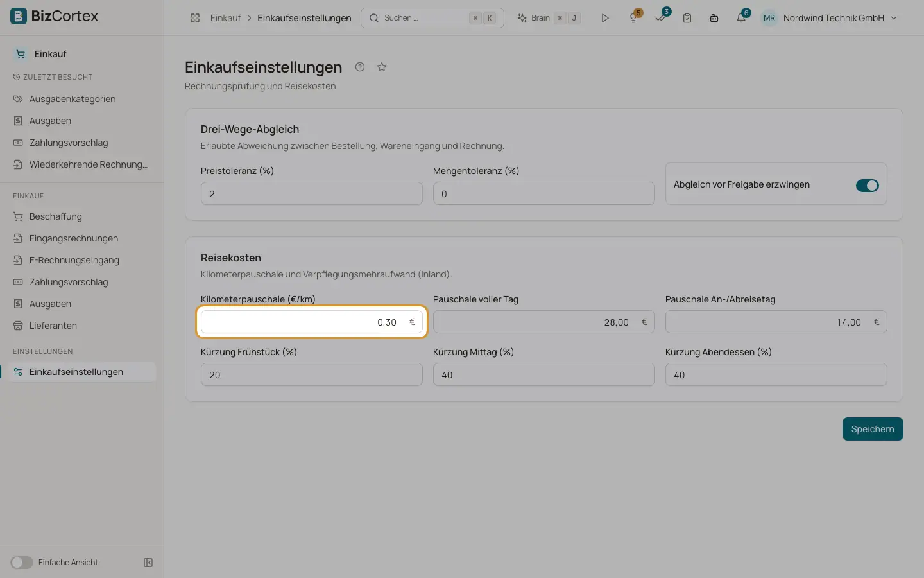Open the Brain assistant button

(x=549, y=18)
